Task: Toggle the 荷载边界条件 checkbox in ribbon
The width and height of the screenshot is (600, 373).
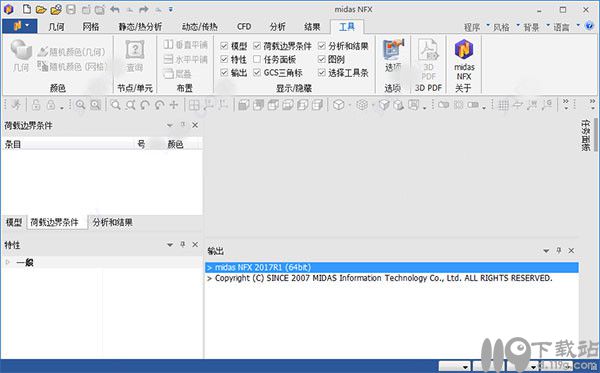Action: coord(257,46)
